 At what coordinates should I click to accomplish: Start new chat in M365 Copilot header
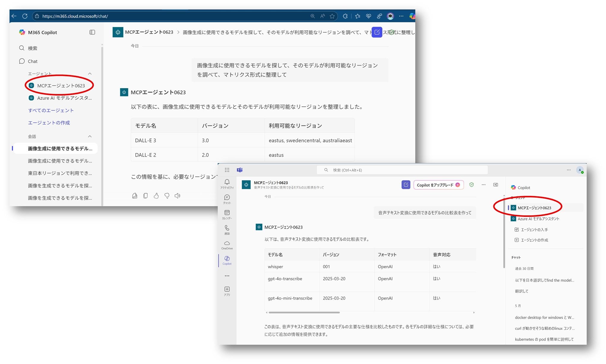(377, 32)
